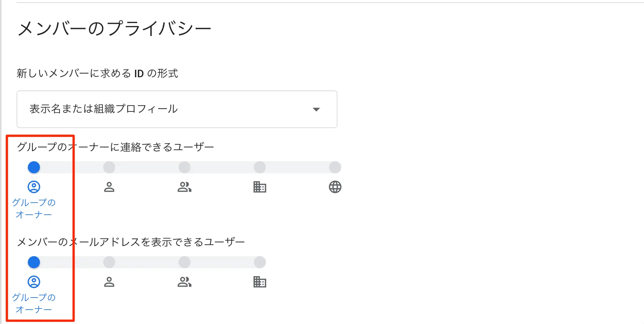
Task: Select fifth stop on contact owners slider
Action: point(335,167)
